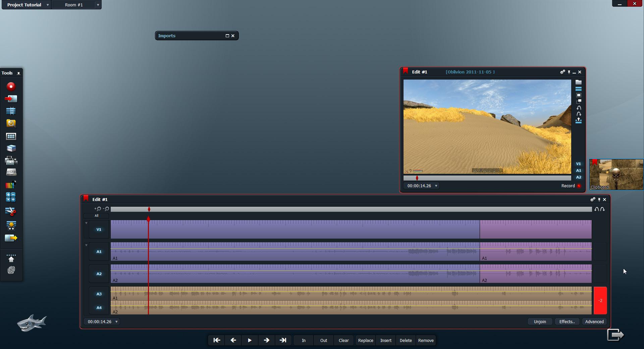Open viewer settings cogs icon
The image size is (644, 349).
pos(562,72)
